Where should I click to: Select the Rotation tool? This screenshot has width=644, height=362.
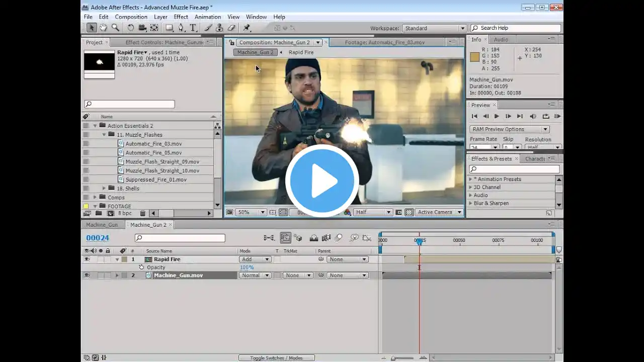tap(130, 28)
